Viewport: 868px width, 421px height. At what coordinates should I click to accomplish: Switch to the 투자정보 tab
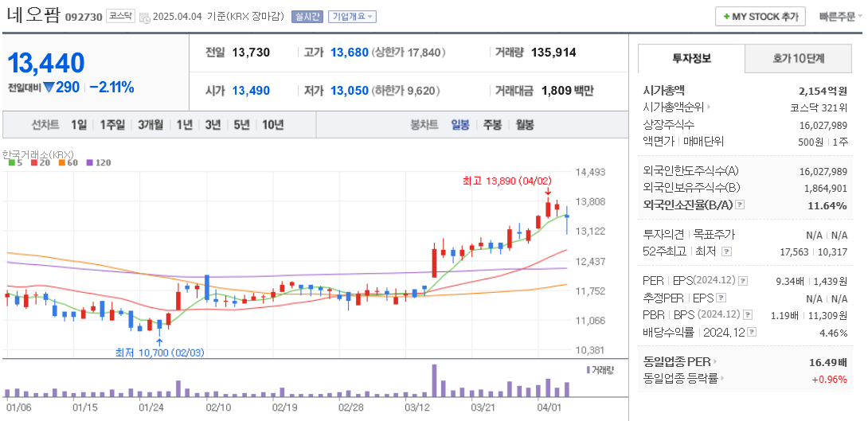point(691,58)
